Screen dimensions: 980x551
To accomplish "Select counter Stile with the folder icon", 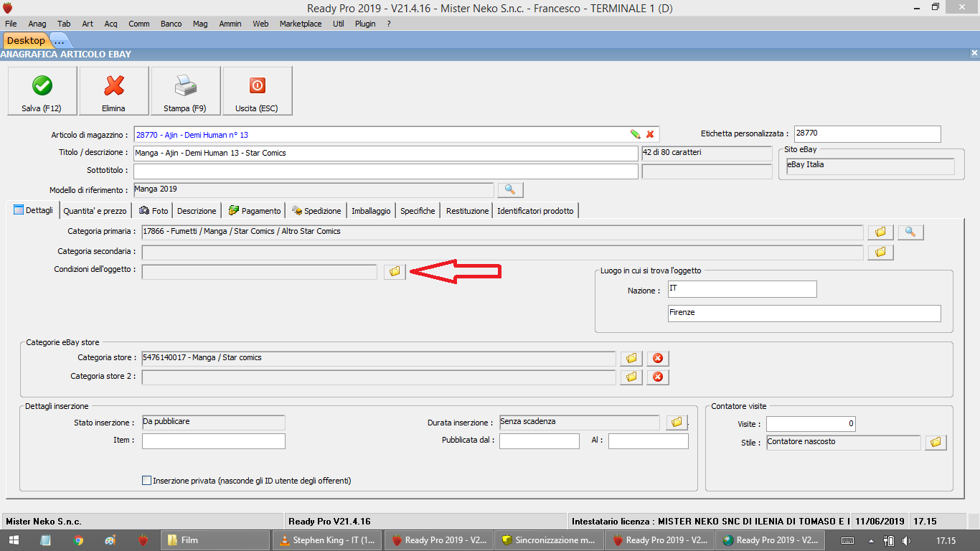I will [936, 443].
